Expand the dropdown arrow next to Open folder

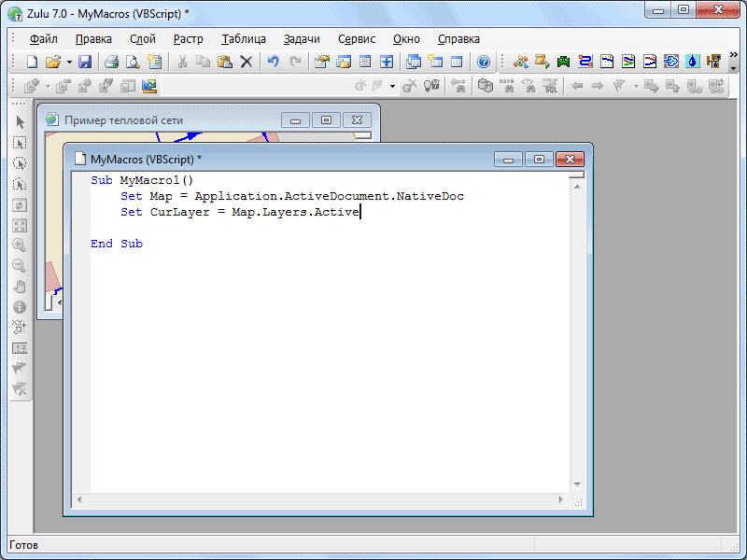69,62
